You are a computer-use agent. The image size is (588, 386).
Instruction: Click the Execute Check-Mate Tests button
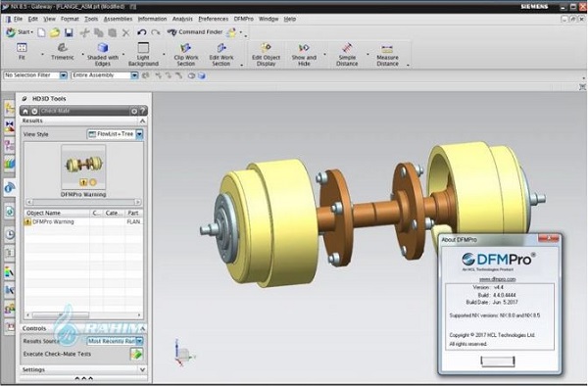pyautogui.click(x=136, y=354)
